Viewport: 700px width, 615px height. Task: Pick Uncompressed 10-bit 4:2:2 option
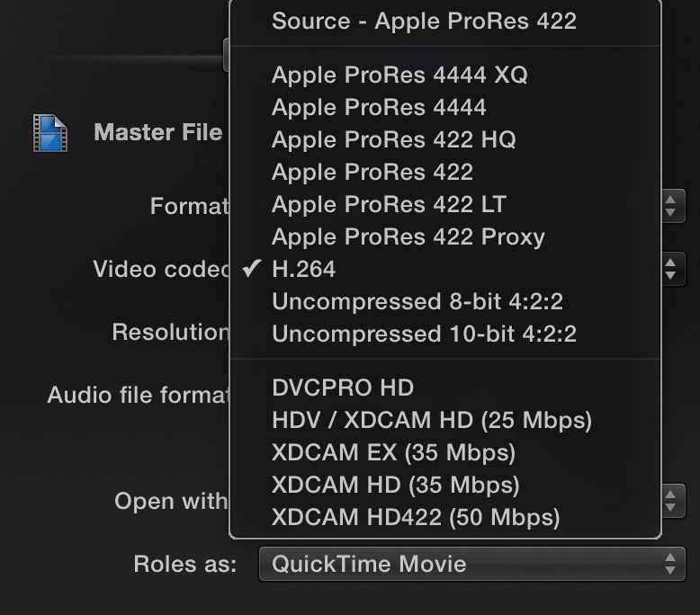click(x=424, y=334)
